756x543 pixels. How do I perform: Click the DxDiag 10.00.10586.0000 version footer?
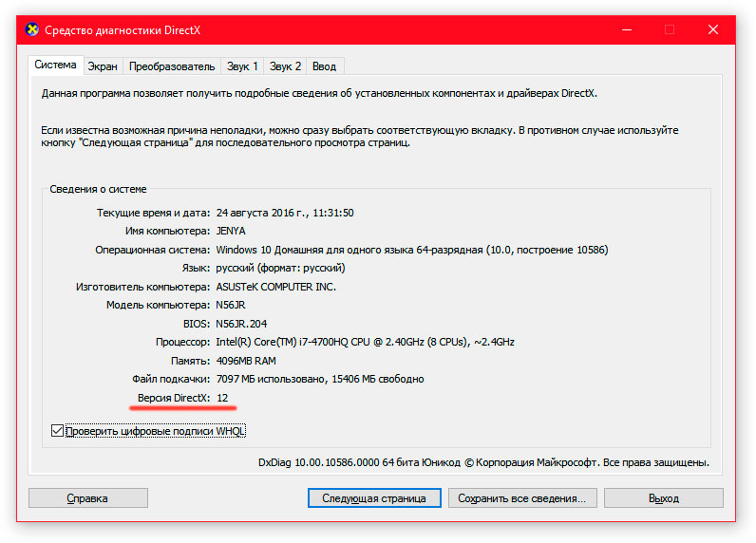click(x=483, y=462)
